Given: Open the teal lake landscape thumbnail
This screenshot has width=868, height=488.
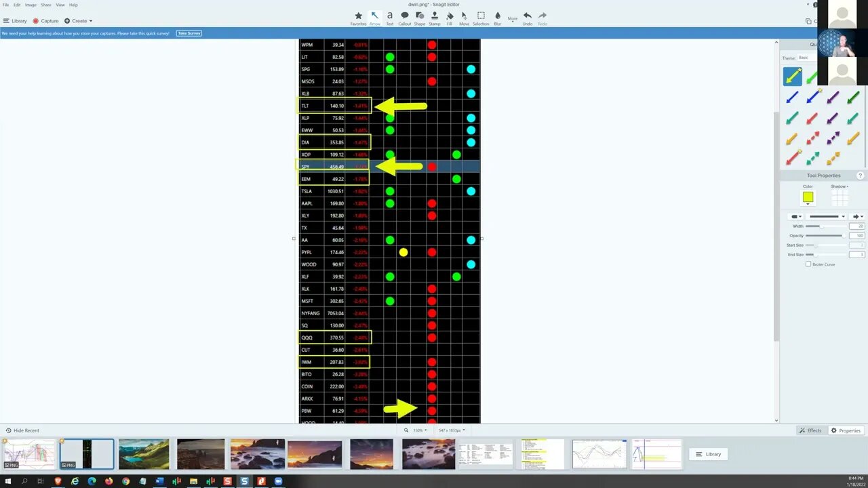Looking at the screenshot, I should coord(144,454).
